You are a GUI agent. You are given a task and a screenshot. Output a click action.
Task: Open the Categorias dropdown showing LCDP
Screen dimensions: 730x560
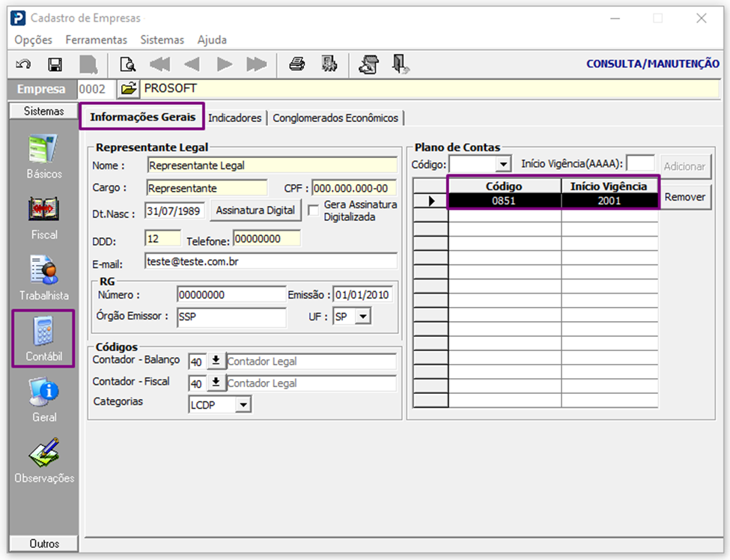coord(243,405)
